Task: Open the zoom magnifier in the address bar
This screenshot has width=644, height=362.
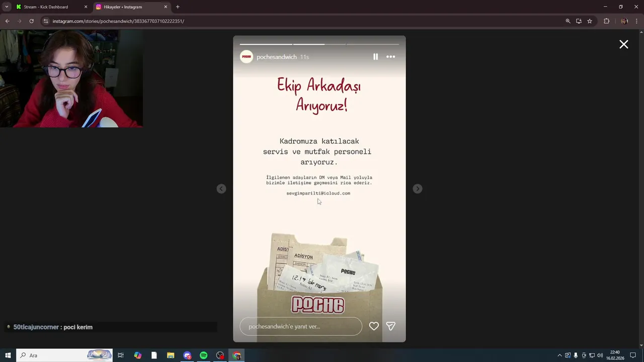Action: click(568, 21)
